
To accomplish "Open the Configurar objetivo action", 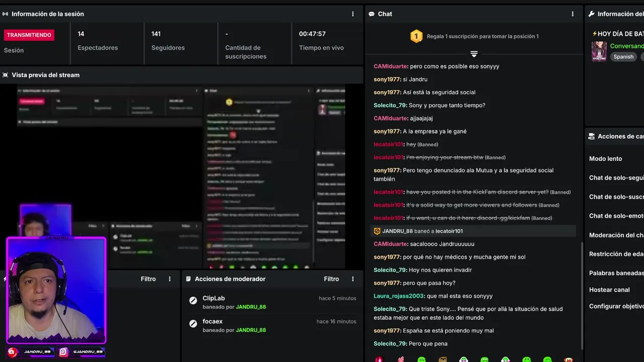I will click(x=616, y=307).
